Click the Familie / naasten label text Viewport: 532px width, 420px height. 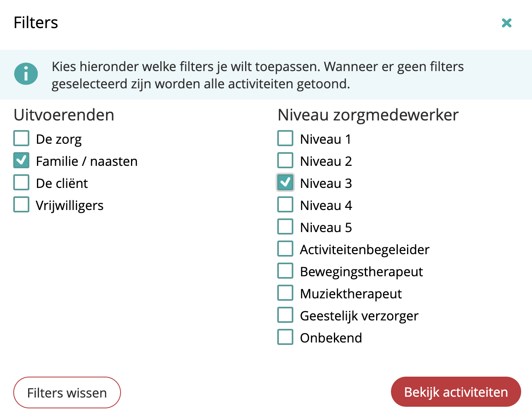pyautogui.click(x=87, y=161)
